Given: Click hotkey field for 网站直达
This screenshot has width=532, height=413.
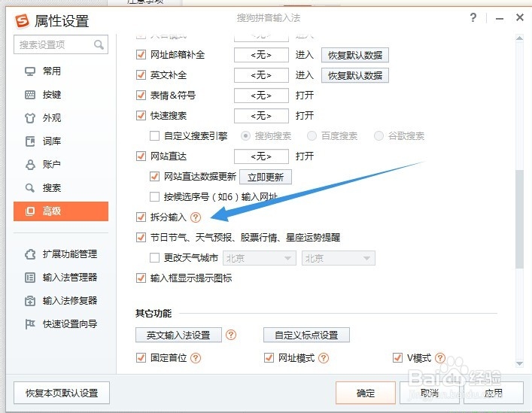Looking at the screenshot, I should [261, 156].
